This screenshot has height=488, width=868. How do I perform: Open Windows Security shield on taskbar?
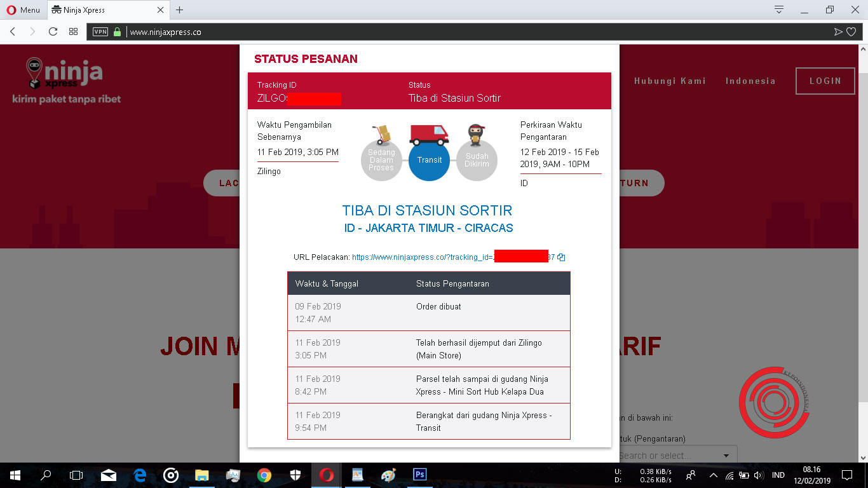click(295, 475)
